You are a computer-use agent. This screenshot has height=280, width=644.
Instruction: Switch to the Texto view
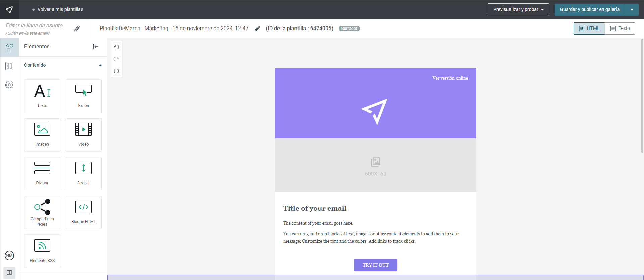pyautogui.click(x=620, y=29)
